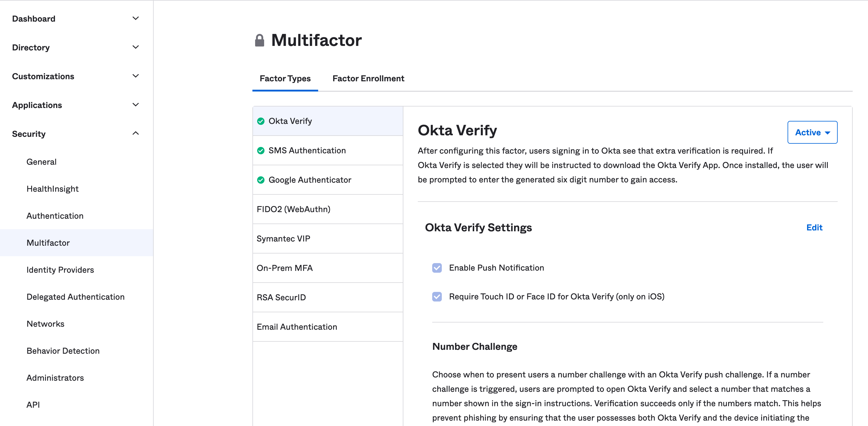Click green check icon next to Google Authenticator
The width and height of the screenshot is (868, 426).
click(261, 180)
